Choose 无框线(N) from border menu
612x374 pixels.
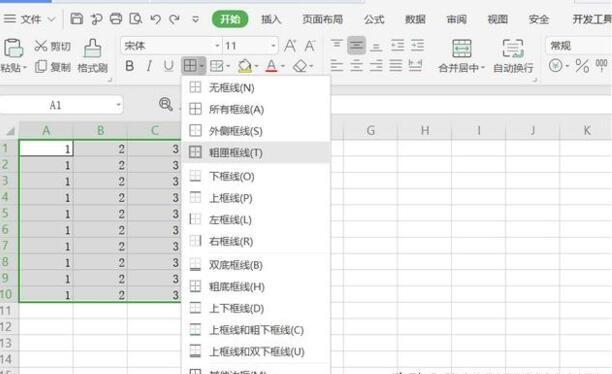point(256,87)
